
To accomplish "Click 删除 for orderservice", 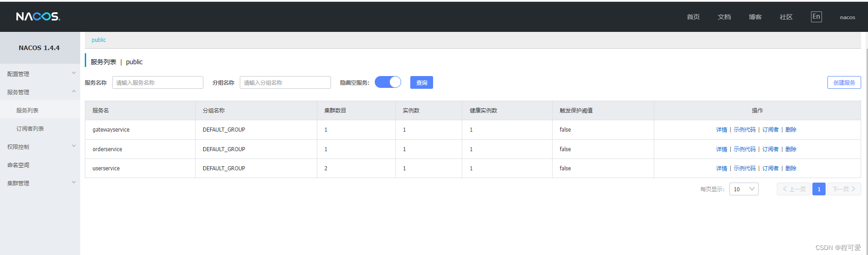I will coord(791,149).
